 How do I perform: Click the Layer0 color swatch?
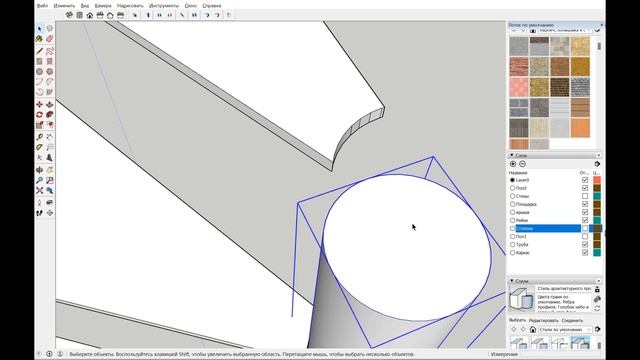click(x=597, y=180)
